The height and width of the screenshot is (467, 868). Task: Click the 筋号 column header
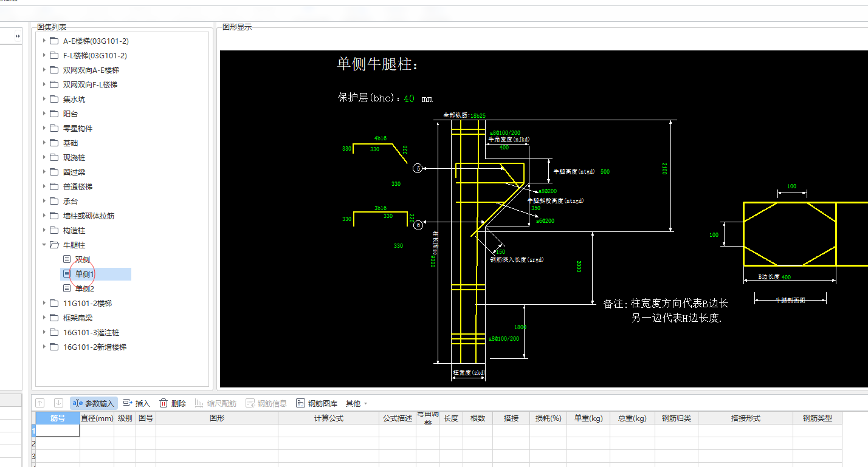pos(58,418)
